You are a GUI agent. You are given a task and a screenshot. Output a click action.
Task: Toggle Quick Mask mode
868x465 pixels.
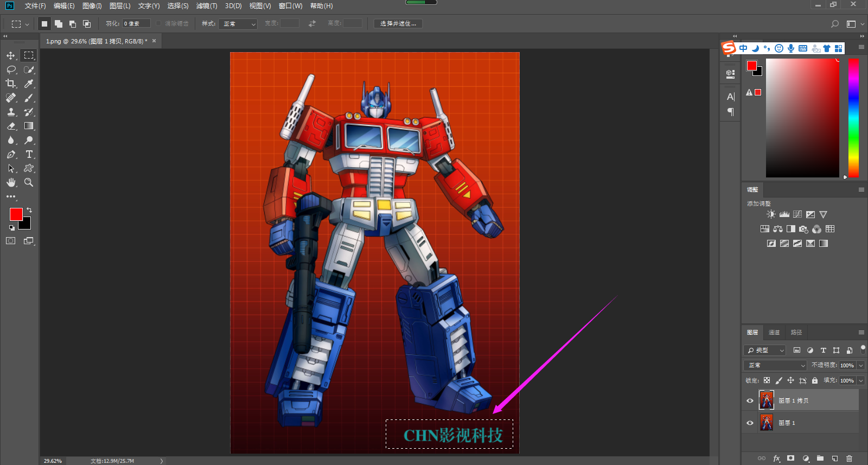point(11,241)
